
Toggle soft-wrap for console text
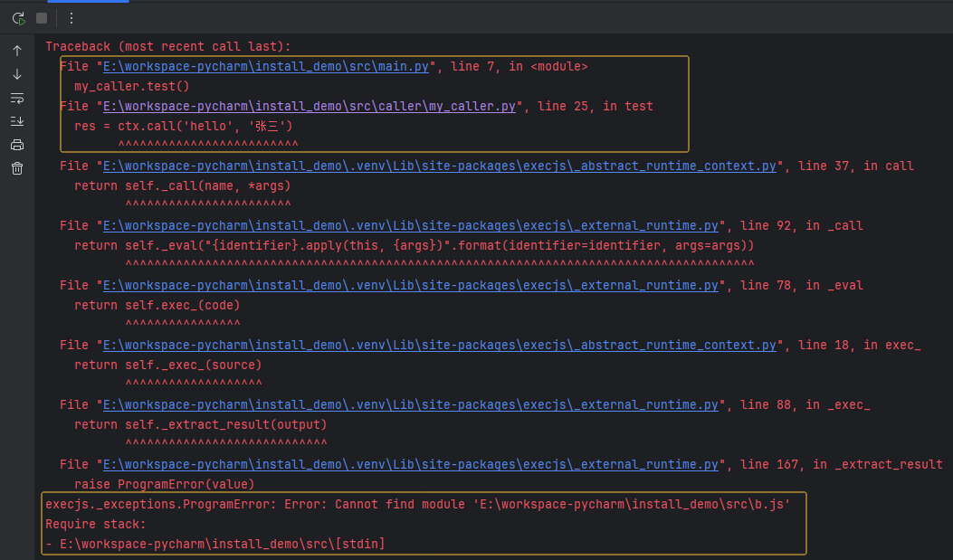[16, 98]
